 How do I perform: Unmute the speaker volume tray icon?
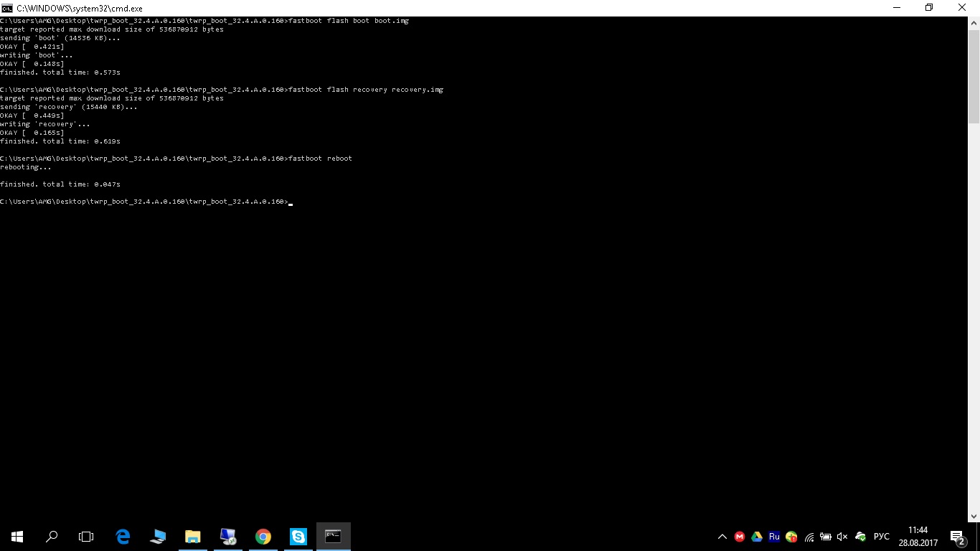coord(842,537)
